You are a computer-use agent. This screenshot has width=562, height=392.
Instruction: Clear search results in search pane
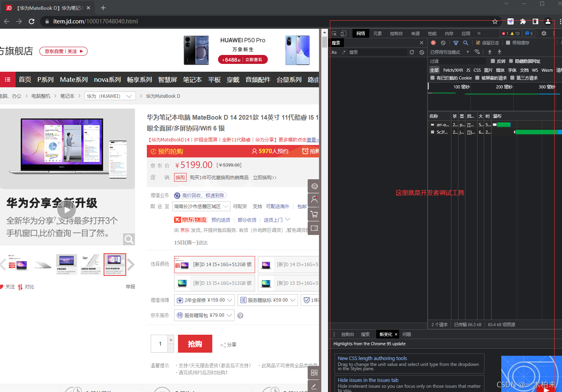pos(422,52)
